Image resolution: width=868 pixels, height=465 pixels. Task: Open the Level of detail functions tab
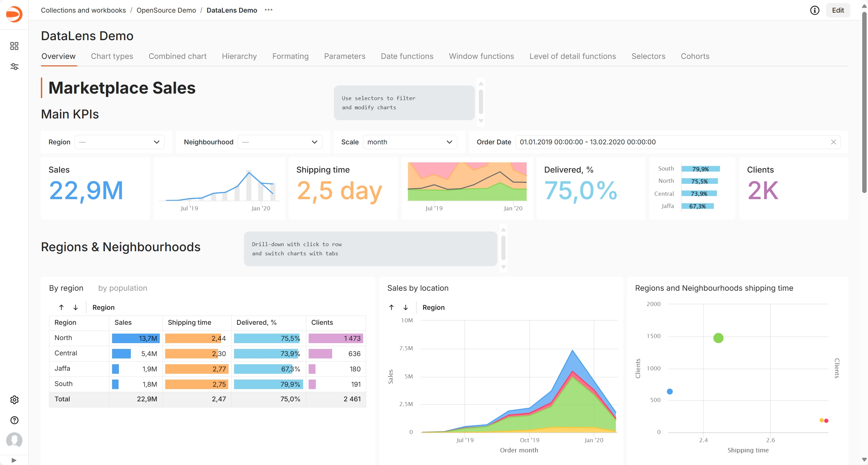coord(573,56)
